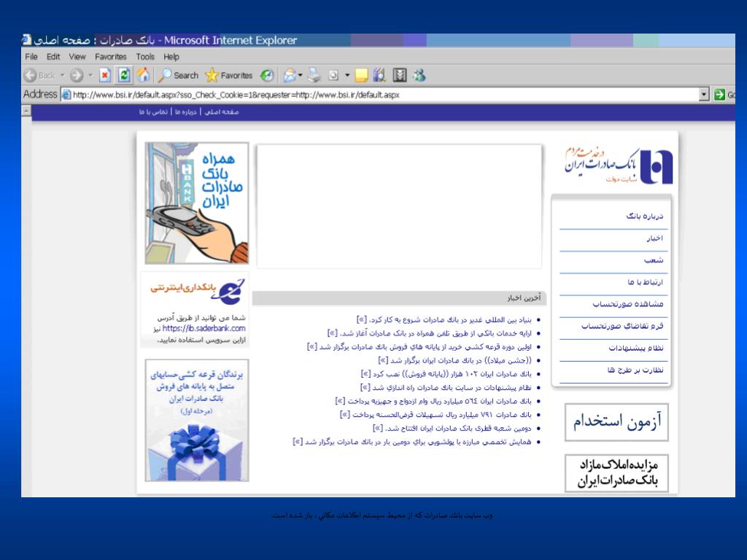Click the Back navigation button
The image size is (747, 560).
39,75
